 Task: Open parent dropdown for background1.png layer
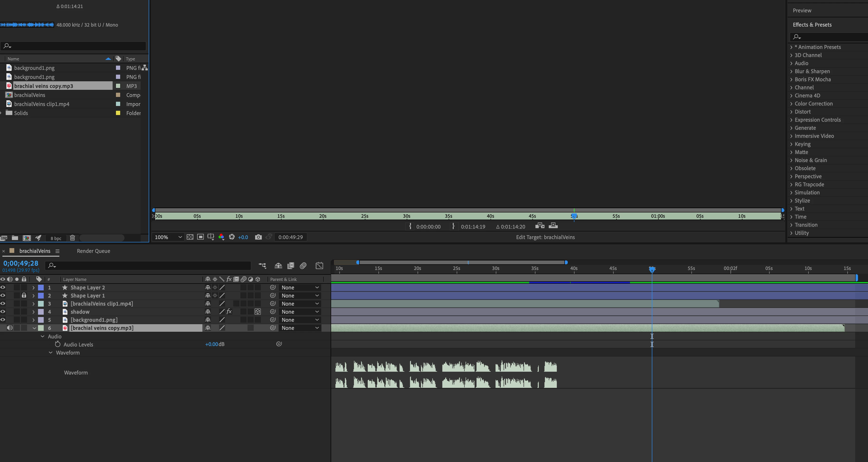pyautogui.click(x=300, y=320)
